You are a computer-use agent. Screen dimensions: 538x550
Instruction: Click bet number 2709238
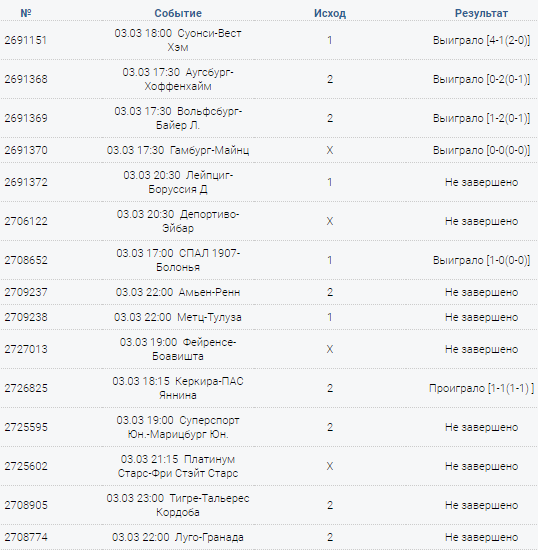click(26, 317)
